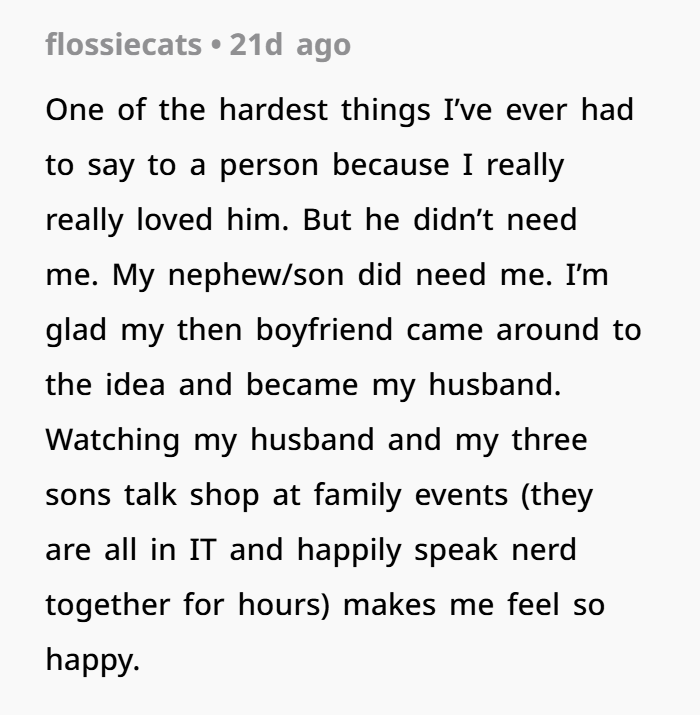
Task: Click the "21d ago" comment timestamp
Action: (290, 46)
